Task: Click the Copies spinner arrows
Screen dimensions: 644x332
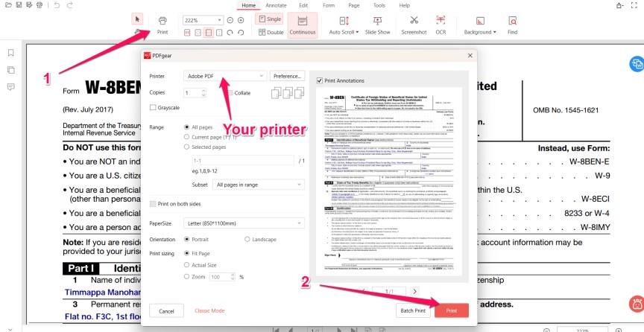Action: (203, 93)
